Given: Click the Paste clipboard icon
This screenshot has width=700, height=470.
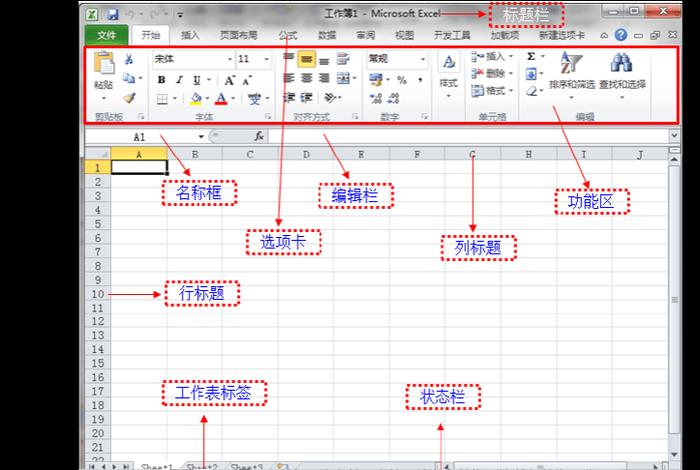Looking at the screenshot, I should (x=104, y=62).
